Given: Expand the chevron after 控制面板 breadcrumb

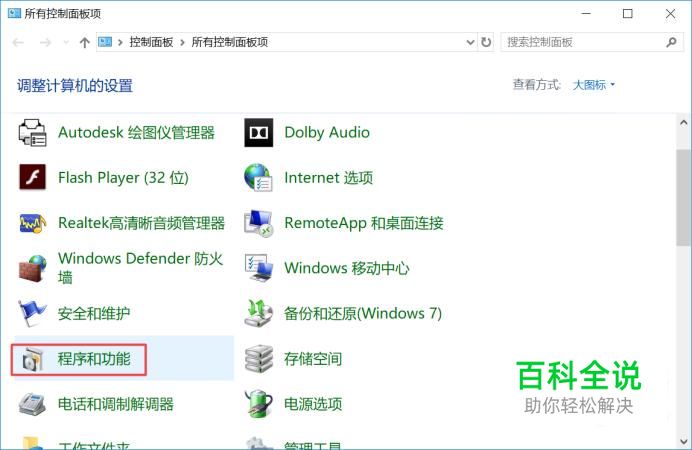Looking at the screenshot, I should coord(182,42).
